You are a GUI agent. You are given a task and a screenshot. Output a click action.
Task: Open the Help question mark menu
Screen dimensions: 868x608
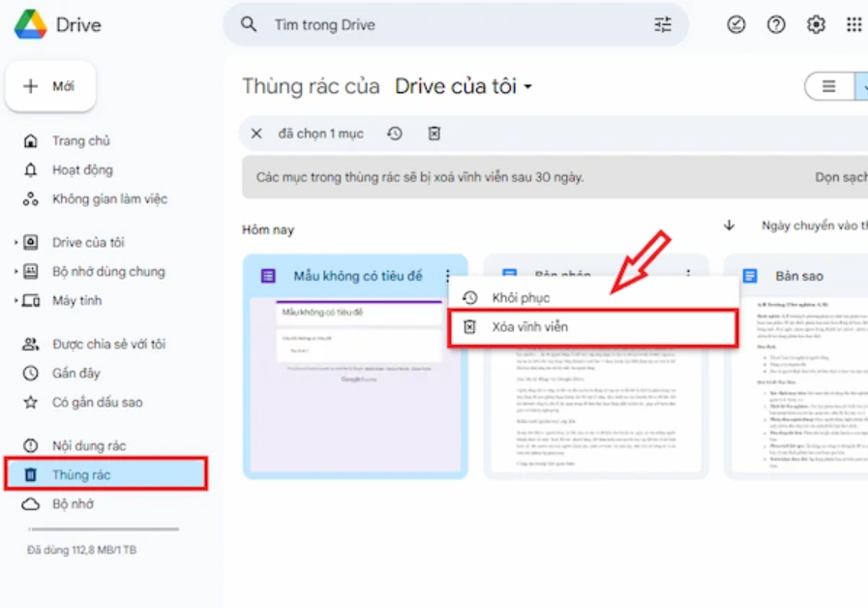776,24
